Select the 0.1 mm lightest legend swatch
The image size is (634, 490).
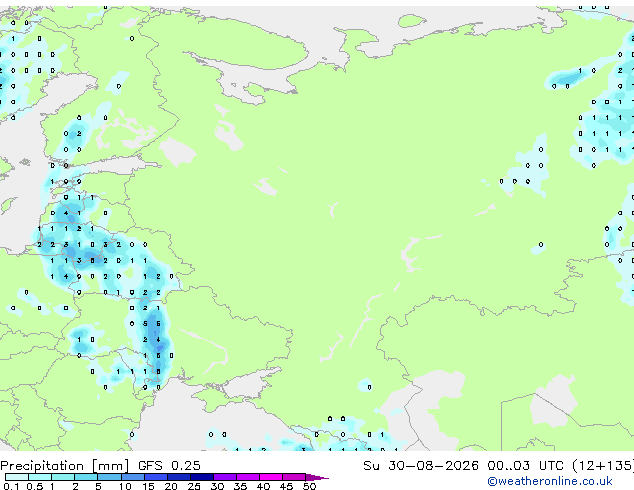[17, 477]
